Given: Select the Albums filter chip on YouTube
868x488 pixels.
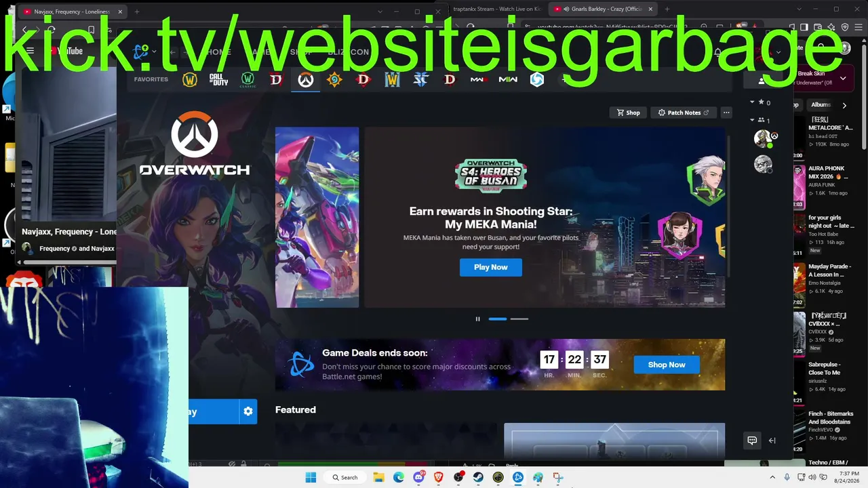Looking at the screenshot, I should tap(821, 105).
